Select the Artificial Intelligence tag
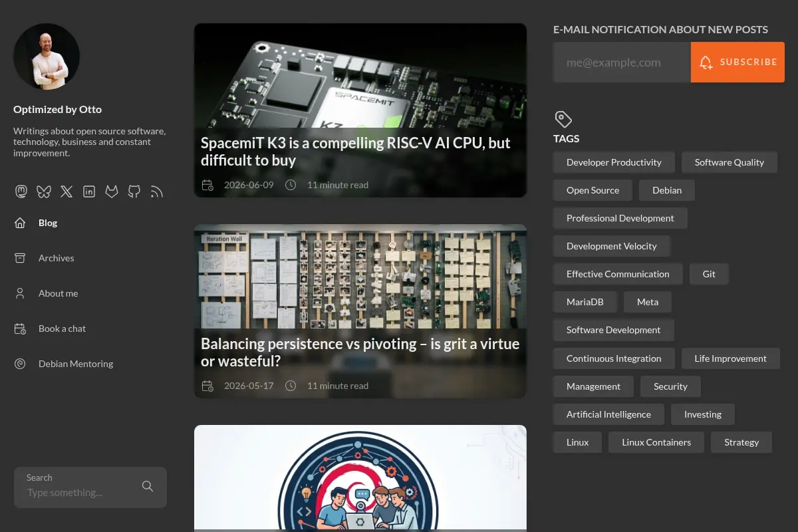 (x=608, y=414)
